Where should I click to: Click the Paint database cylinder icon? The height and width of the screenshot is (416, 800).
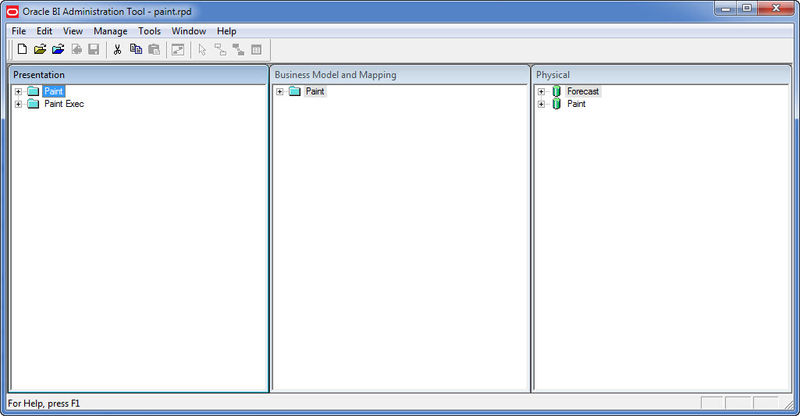point(557,104)
